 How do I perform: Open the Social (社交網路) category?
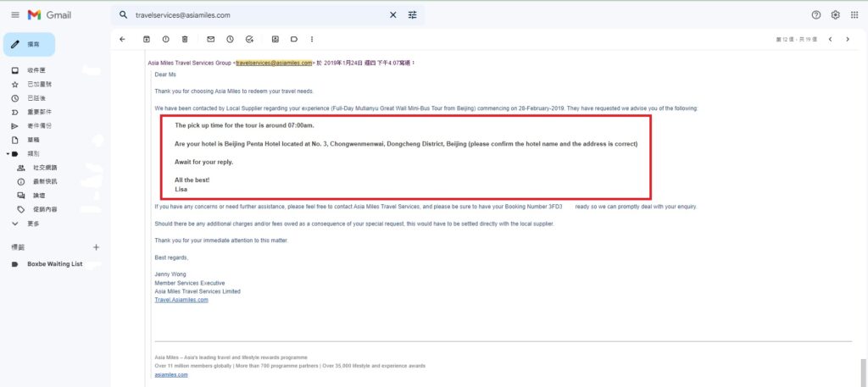[45, 168]
